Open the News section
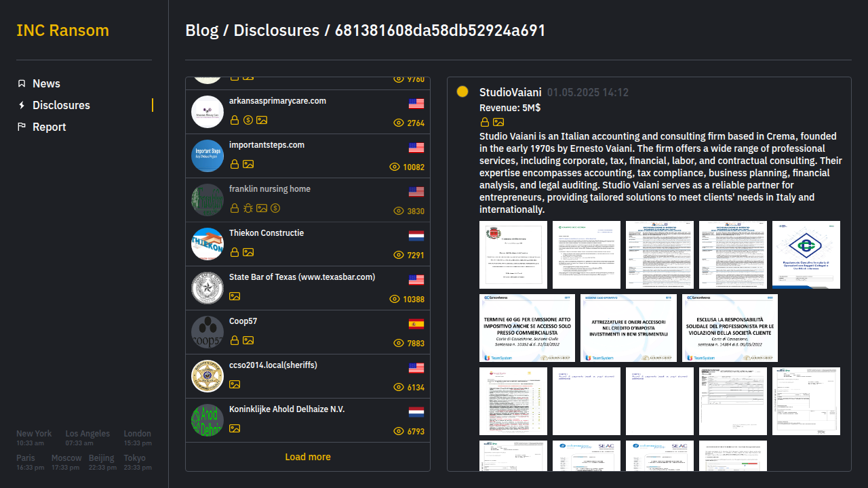 pyautogui.click(x=46, y=83)
